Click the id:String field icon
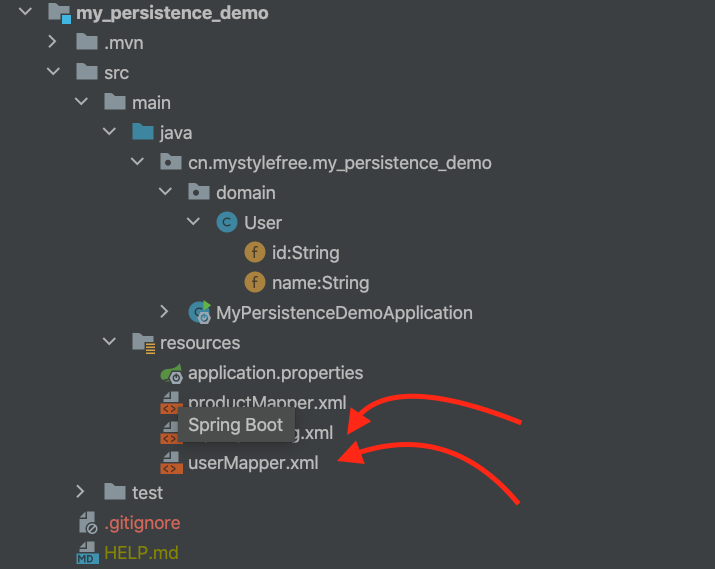715x569 pixels. [254, 253]
